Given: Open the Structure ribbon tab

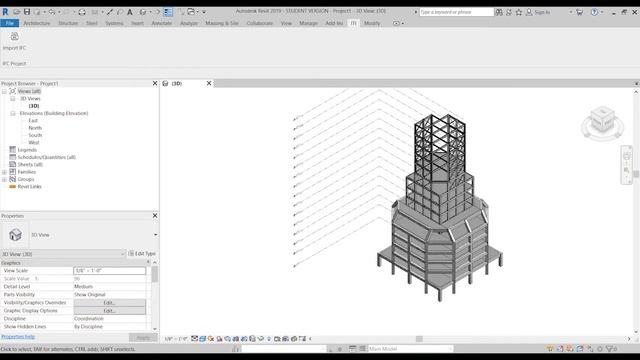Looking at the screenshot, I should [x=68, y=23].
